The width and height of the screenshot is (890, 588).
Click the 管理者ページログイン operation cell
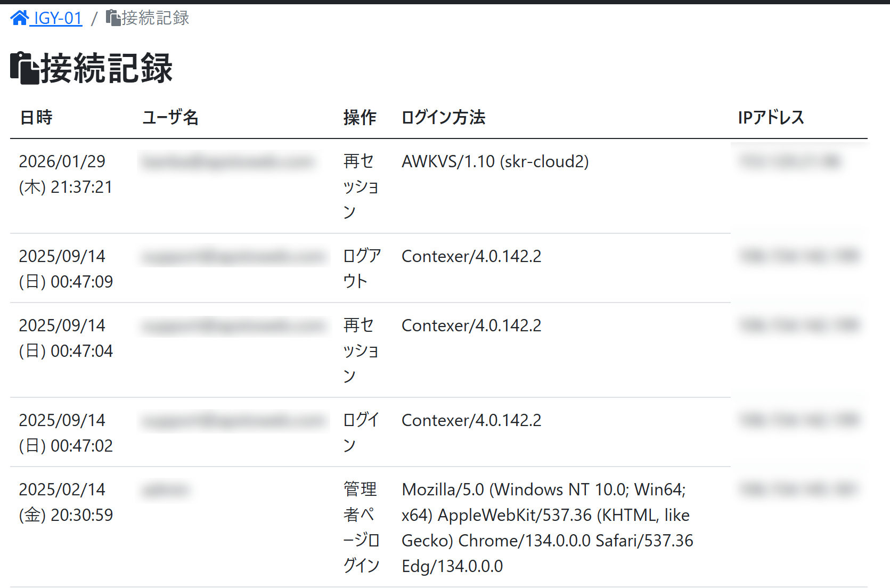[x=361, y=527]
